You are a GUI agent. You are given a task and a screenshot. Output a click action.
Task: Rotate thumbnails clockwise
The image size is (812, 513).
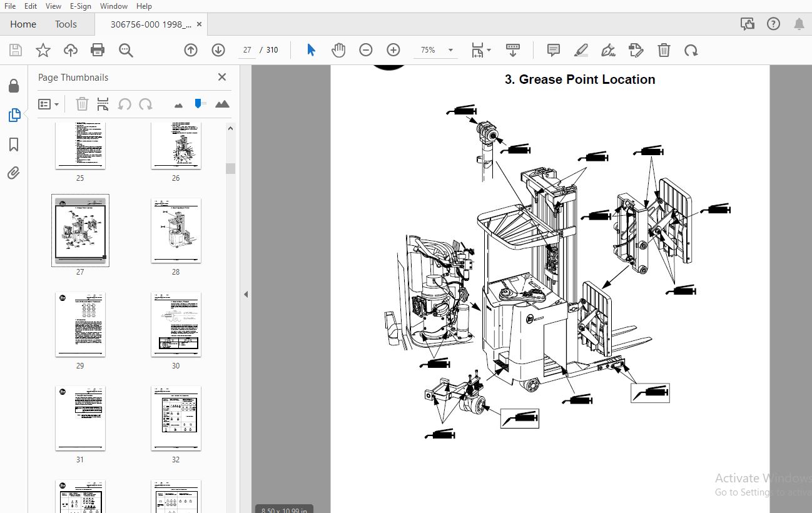click(x=146, y=104)
